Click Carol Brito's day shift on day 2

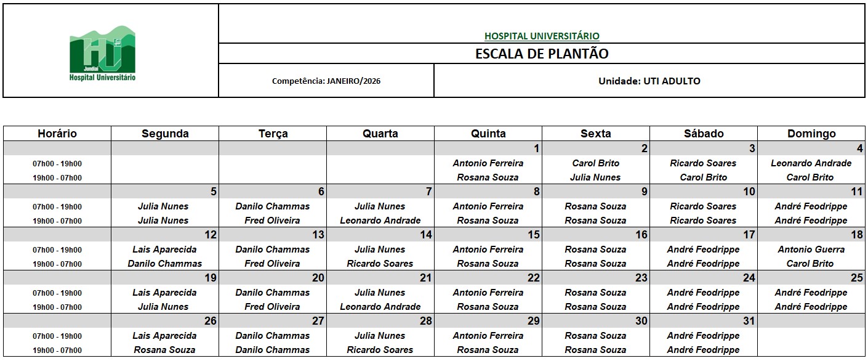(595, 163)
